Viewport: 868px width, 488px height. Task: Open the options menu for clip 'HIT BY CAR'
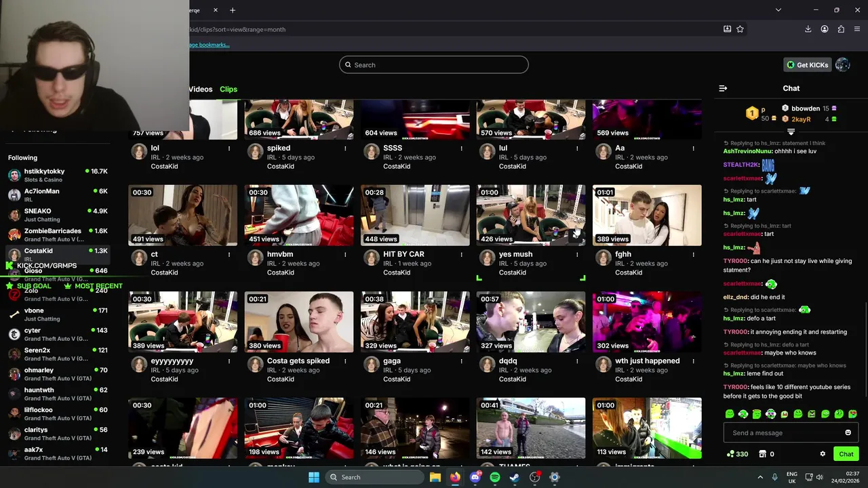pos(461,254)
